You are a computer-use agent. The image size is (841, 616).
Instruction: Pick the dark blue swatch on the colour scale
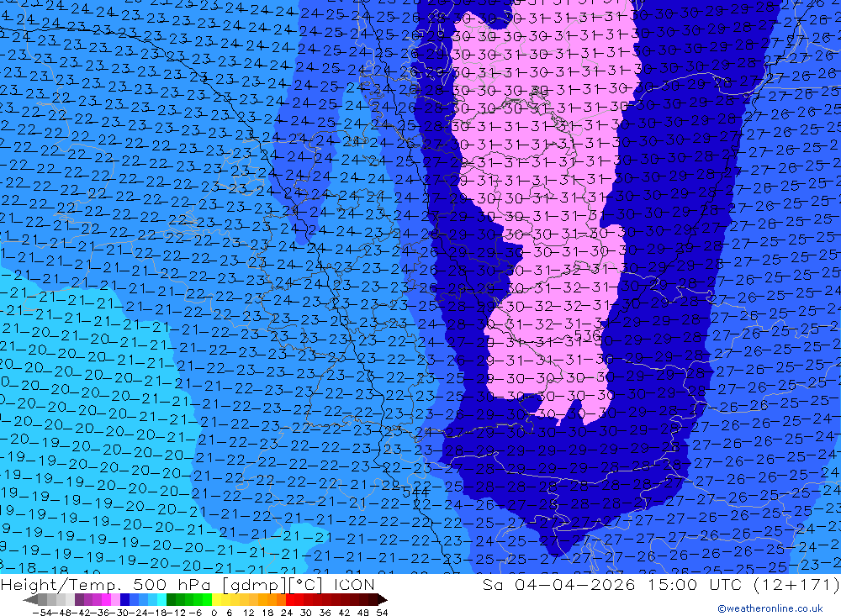(x=125, y=599)
